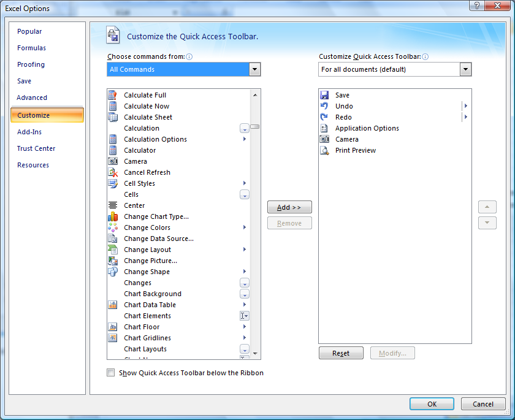Click the Camera icon in Quick Access list
Viewport: 515px width, 420px height.
pyautogui.click(x=324, y=139)
